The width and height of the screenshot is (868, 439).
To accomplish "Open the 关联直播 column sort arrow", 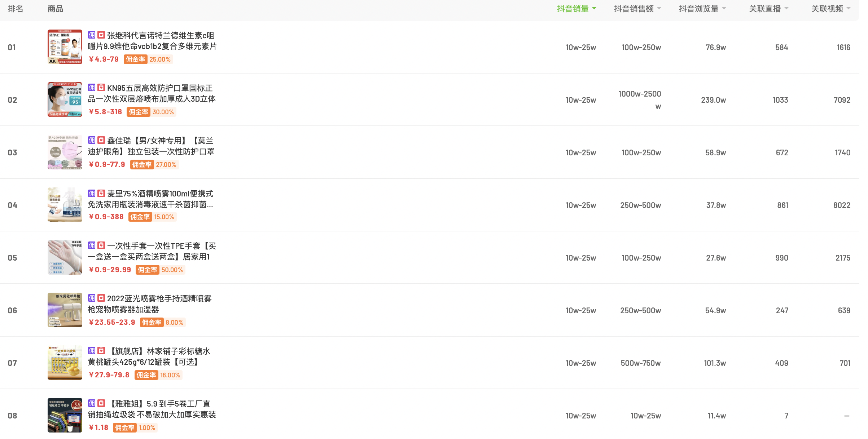I will 786,9.
